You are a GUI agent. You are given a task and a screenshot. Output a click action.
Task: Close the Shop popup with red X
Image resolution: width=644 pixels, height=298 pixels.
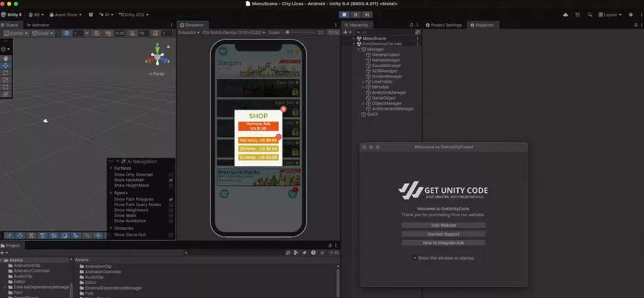click(284, 109)
